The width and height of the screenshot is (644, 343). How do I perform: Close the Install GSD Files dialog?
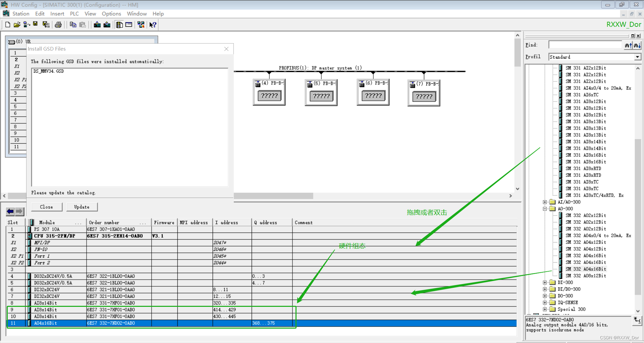pos(226,49)
